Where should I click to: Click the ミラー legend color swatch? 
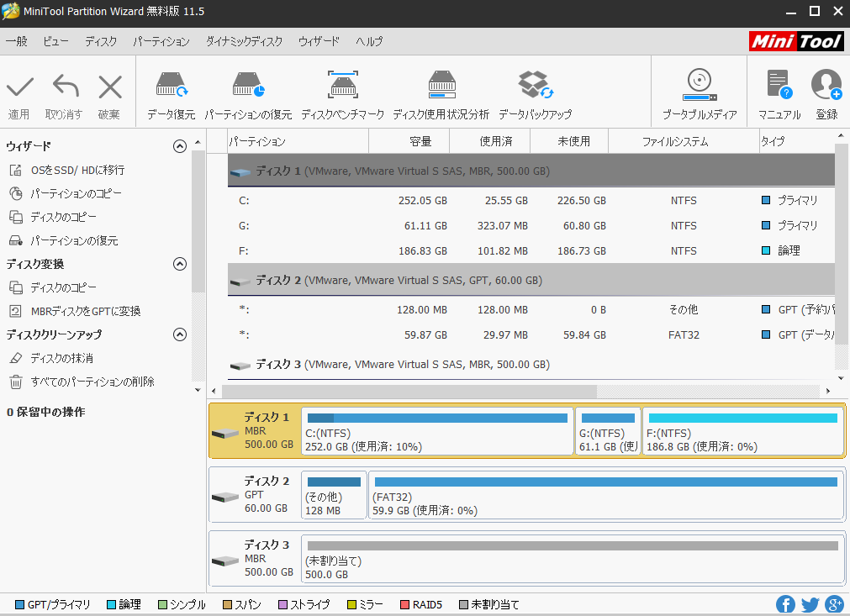click(x=352, y=603)
